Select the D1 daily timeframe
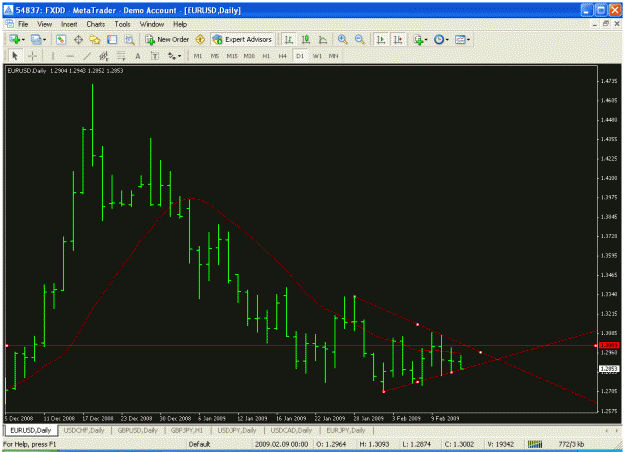This screenshot has width=625, height=452. [x=300, y=56]
